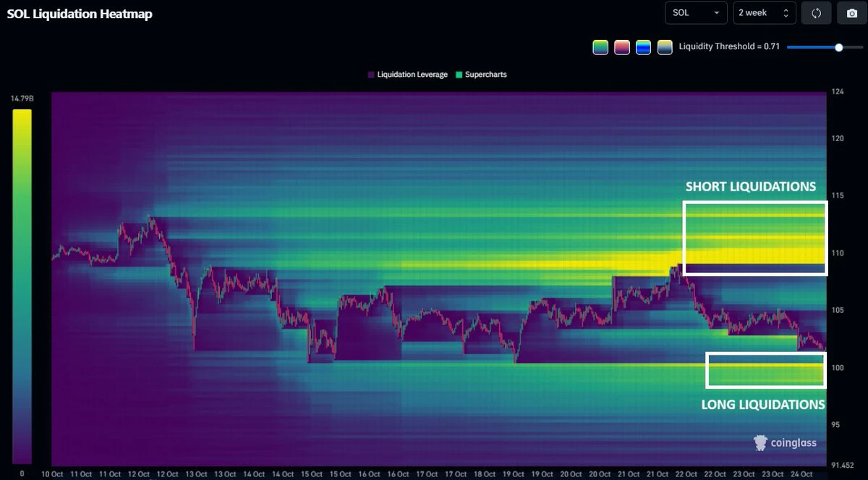Click the 105 price axis label

[838, 311]
